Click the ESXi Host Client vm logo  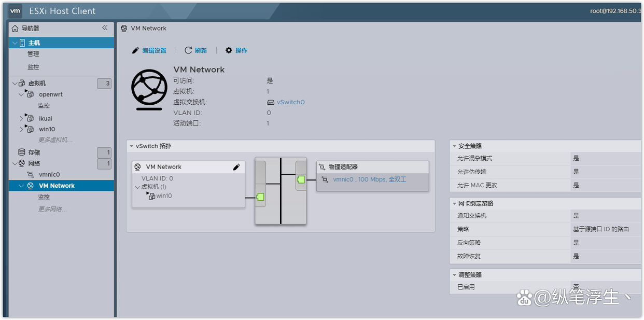tap(15, 10)
